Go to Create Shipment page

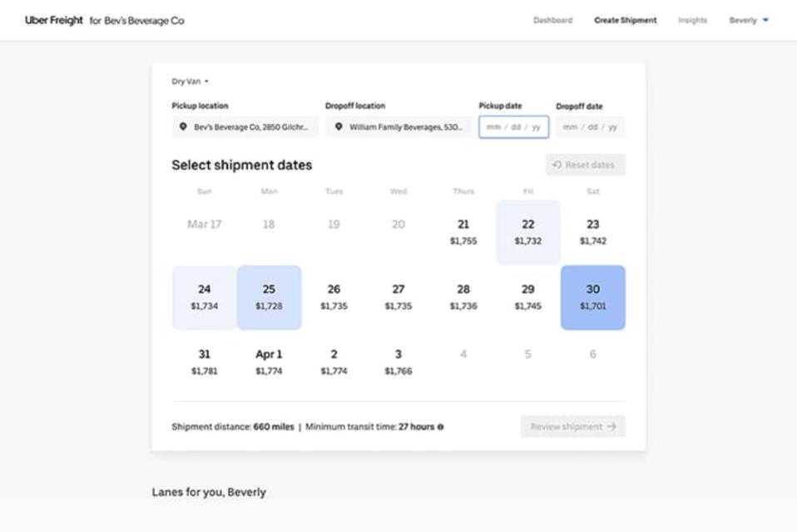click(x=625, y=20)
